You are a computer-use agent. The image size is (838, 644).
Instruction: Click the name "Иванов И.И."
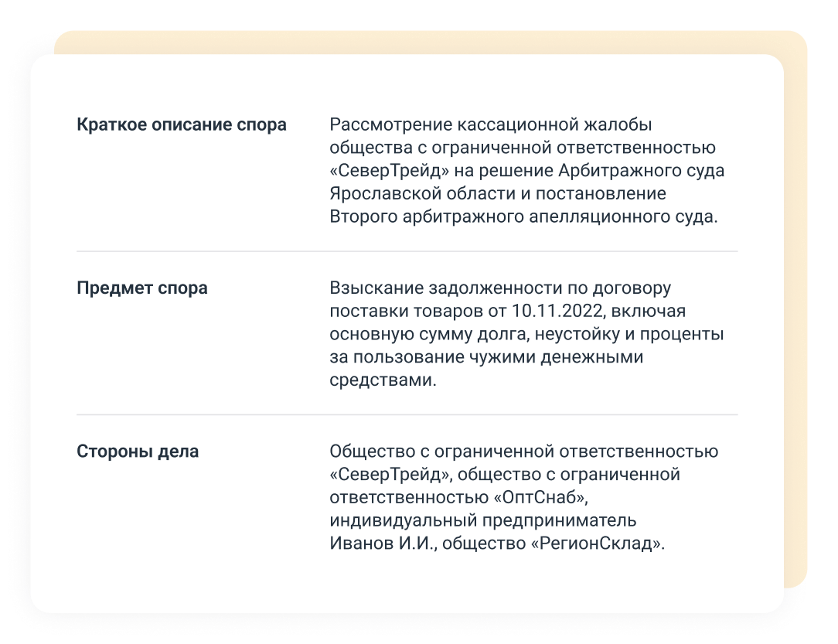(382, 543)
